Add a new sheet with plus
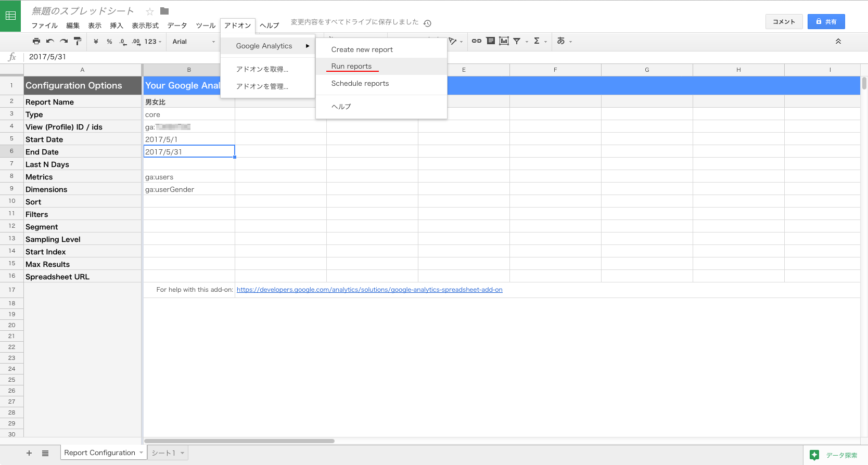868x465 pixels. tap(29, 453)
